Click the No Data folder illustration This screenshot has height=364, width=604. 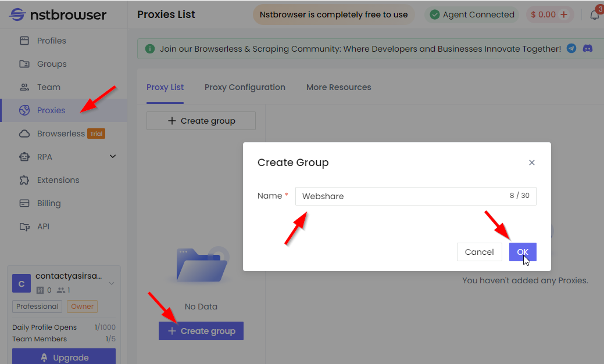[x=202, y=265]
